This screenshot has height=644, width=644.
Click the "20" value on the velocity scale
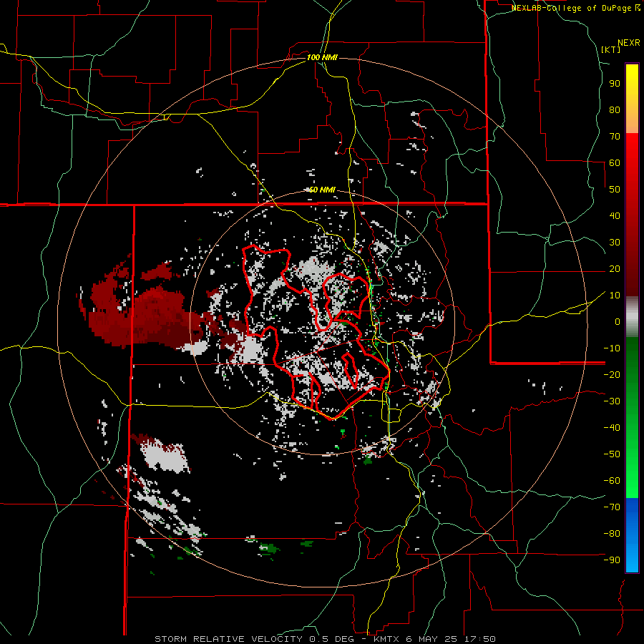point(615,269)
